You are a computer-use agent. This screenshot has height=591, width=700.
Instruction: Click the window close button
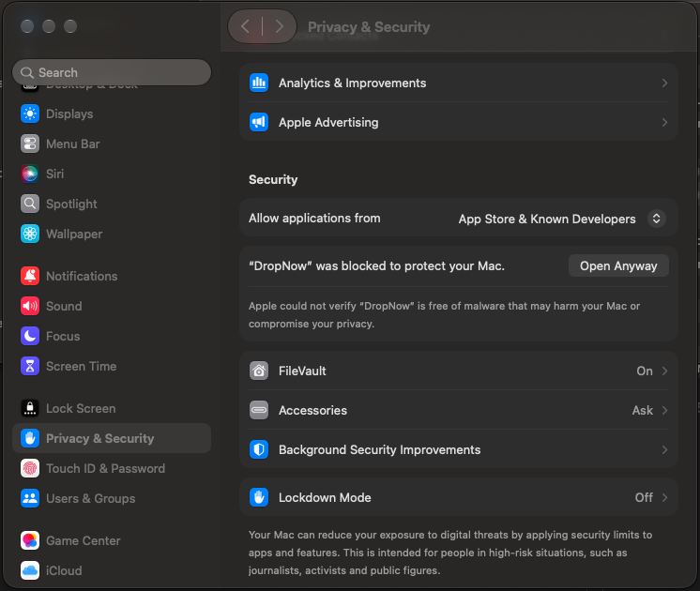click(x=27, y=26)
